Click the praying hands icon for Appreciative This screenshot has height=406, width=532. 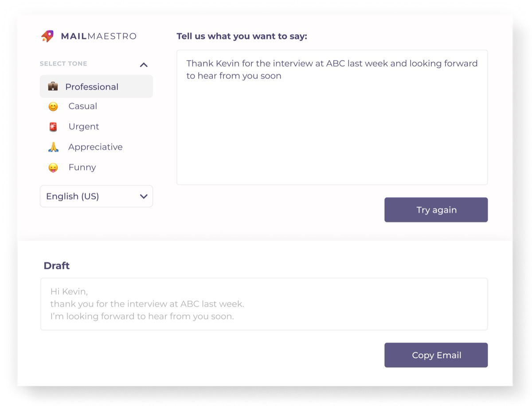[x=53, y=147]
